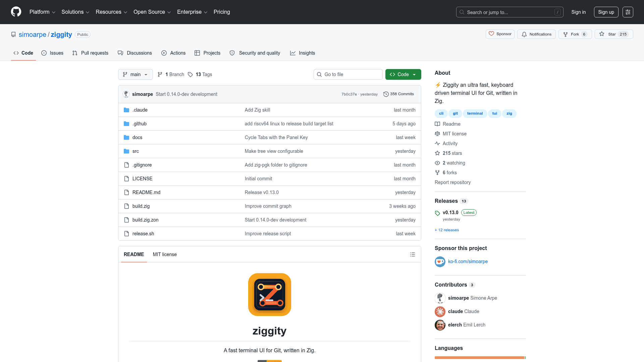
Task: Click the terminal topic tag
Action: point(475,113)
